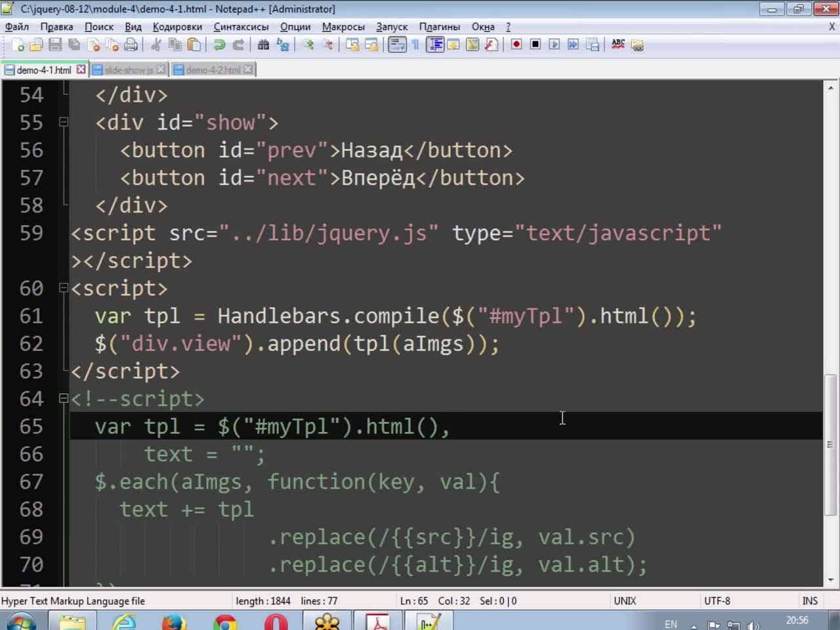Click the Zoom In toolbar icon
The height and width of the screenshot is (630, 840).
308,45
